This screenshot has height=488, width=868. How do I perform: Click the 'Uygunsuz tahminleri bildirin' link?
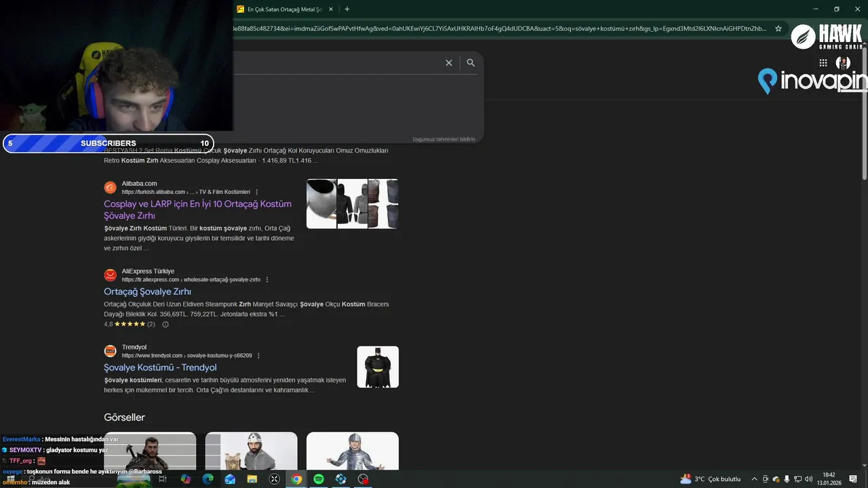pyautogui.click(x=443, y=139)
